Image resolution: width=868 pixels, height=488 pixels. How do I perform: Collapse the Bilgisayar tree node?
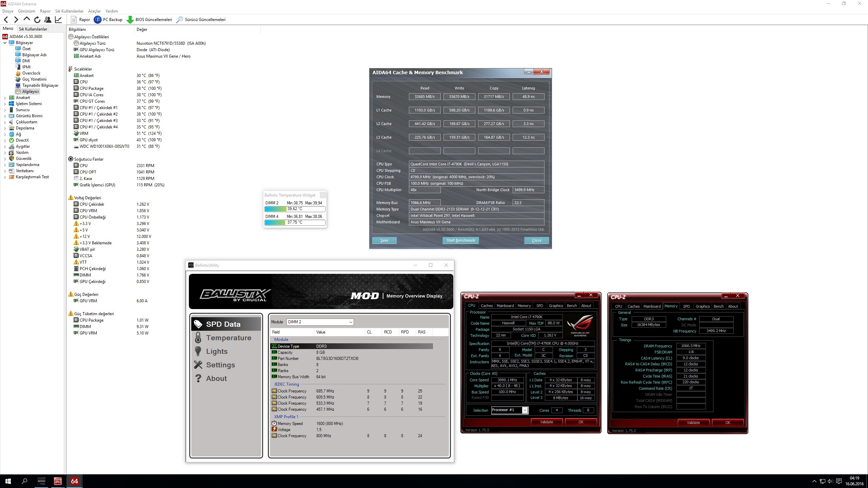[5, 43]
